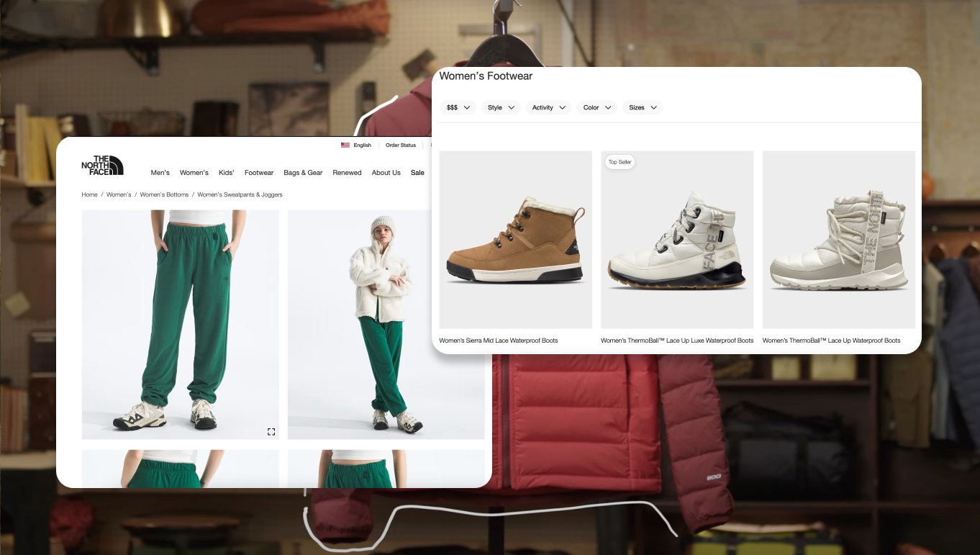Go to Women's breadcrumb link
Viewport: 980px width, 555px height.
(x=119, y=195)
